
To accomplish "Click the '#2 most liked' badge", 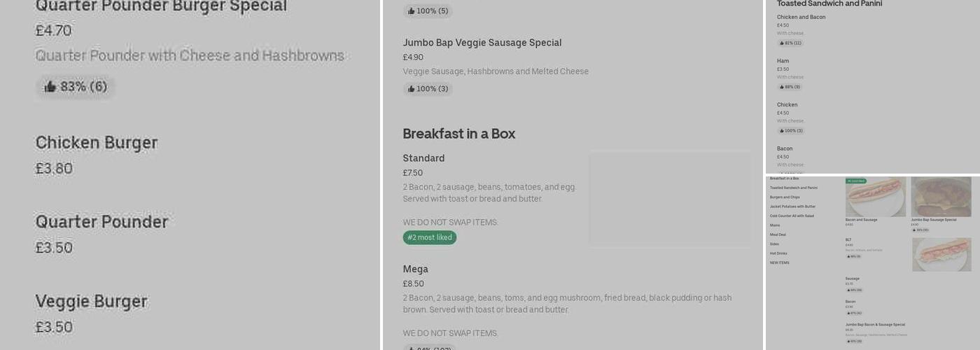I will (429, 238).
